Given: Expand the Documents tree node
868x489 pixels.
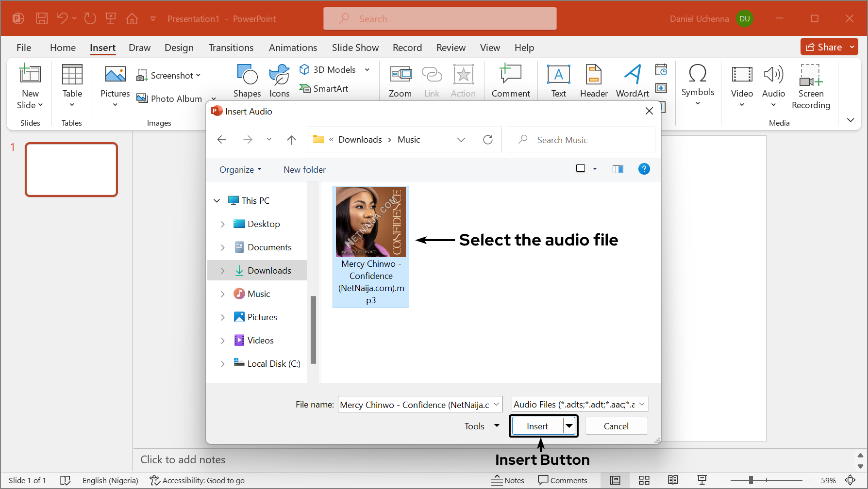Looking at the screenshot, I should click(x=223, y=247).
